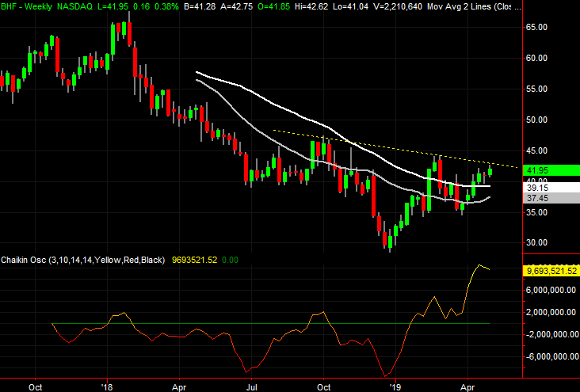Click the yellow 9,693,521.52 oscillator value tag
Screen dimensions: 580x392
point(551,271)
